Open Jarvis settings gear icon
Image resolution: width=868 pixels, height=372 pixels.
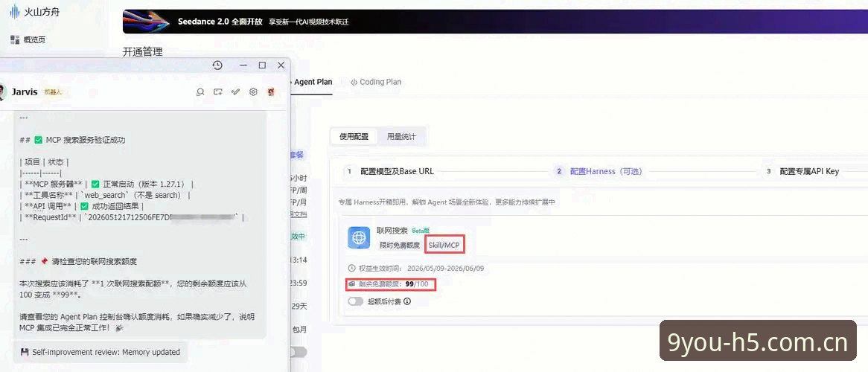click(x=254, y=92)
